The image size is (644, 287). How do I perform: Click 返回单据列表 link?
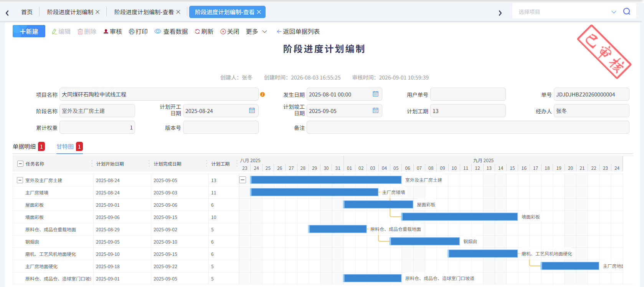[x=298, y=32]
